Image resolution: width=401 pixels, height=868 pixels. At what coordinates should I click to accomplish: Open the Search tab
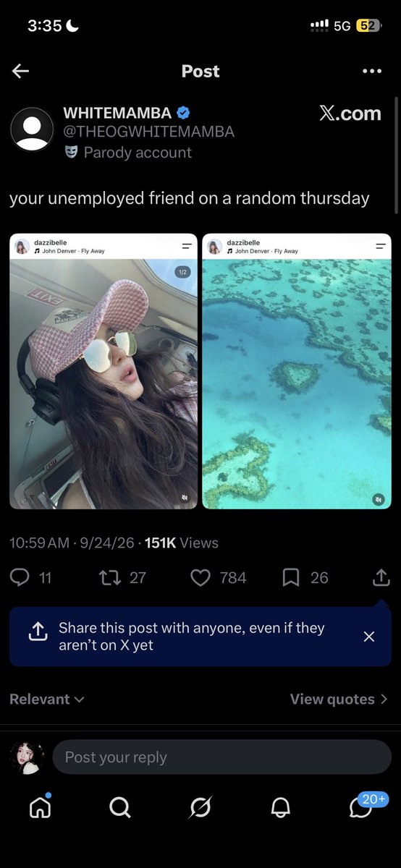click(120, 807)
